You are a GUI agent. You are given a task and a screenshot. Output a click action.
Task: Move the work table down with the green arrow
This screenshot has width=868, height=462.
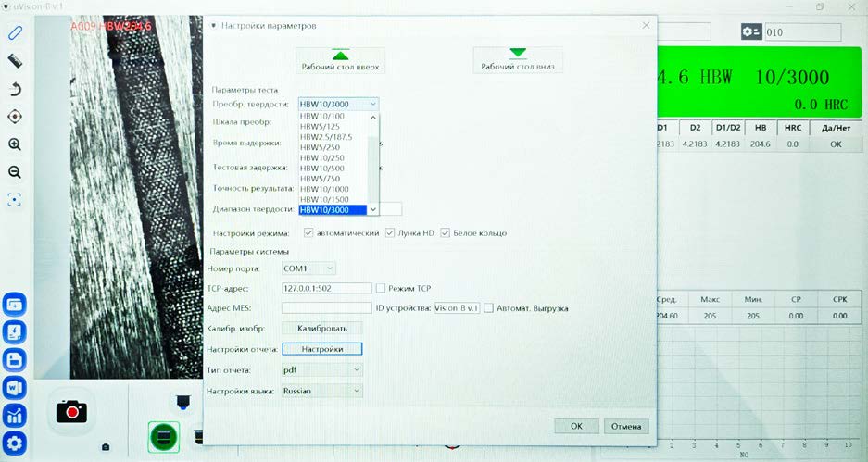pos(518,60)
